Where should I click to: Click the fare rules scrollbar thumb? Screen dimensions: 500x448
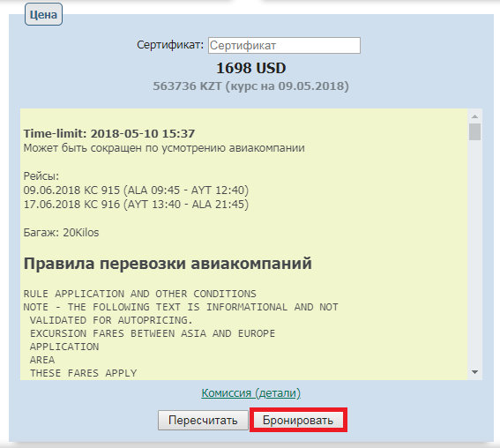tap(474, 131)
